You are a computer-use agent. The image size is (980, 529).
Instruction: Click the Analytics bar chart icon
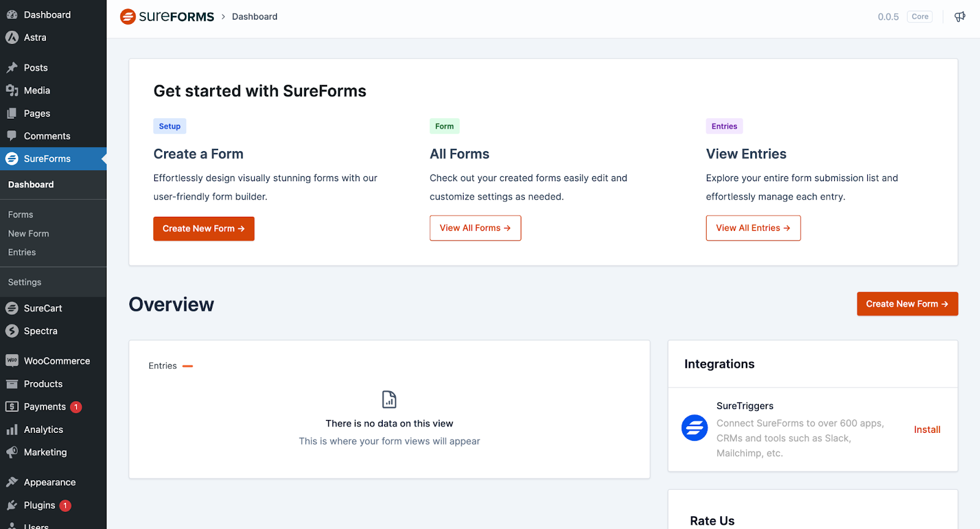12,430
